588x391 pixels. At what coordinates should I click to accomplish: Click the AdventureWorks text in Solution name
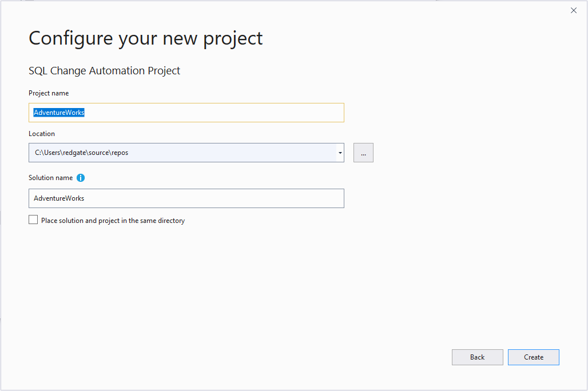tap(59, 198)
